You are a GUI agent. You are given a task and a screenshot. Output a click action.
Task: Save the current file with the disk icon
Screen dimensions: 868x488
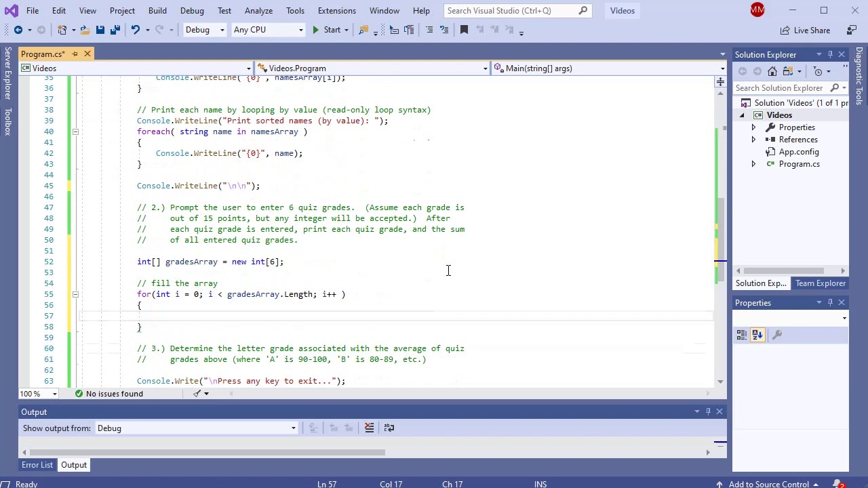[x=100, y=30]
